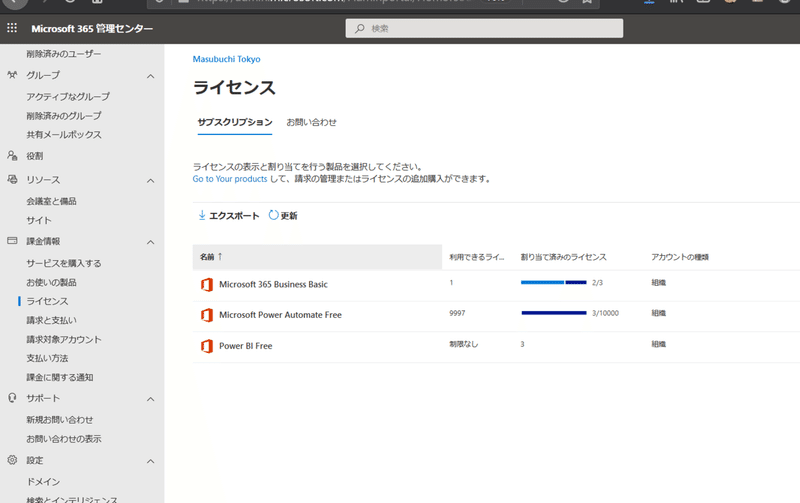
Task: Open お使いの製品 in sidebar
Action: pos(52,282)
